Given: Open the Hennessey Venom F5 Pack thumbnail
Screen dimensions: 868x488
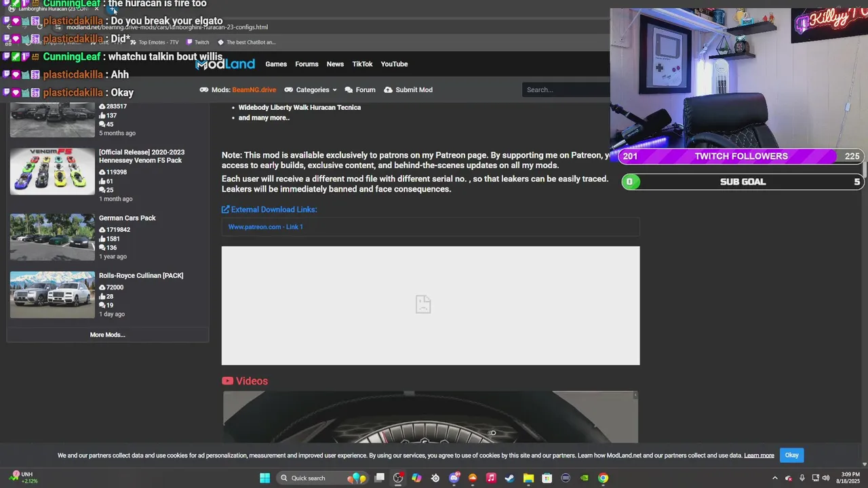Looking at the screenshot, I should [x=52, y=171].
